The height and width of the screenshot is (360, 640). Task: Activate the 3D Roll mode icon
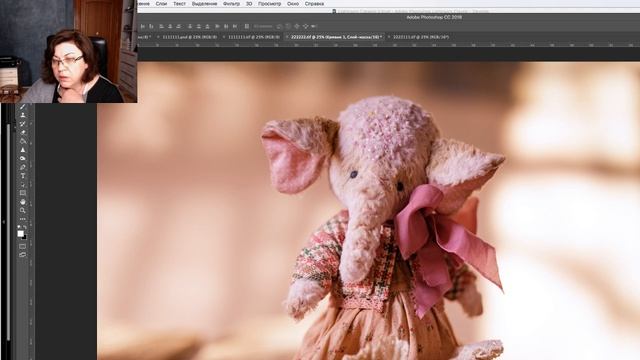pos(287,26)
